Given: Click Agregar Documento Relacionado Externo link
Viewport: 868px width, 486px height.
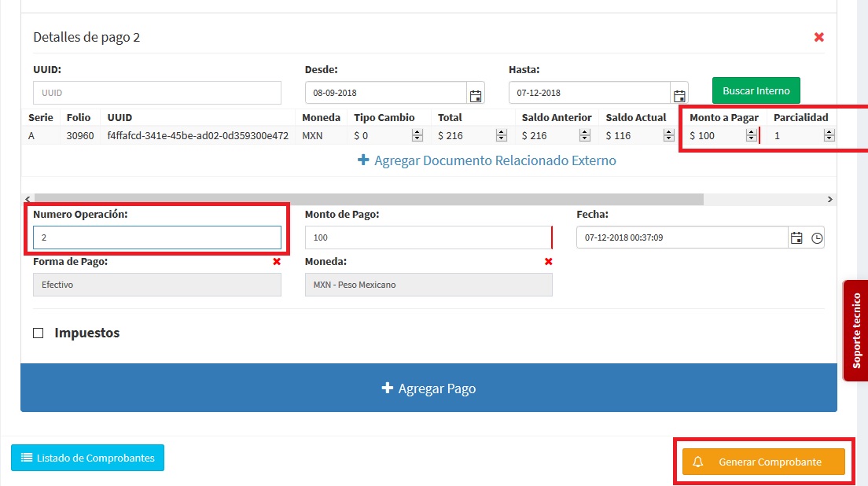Looking at the screenshot, I should [487, 160].
